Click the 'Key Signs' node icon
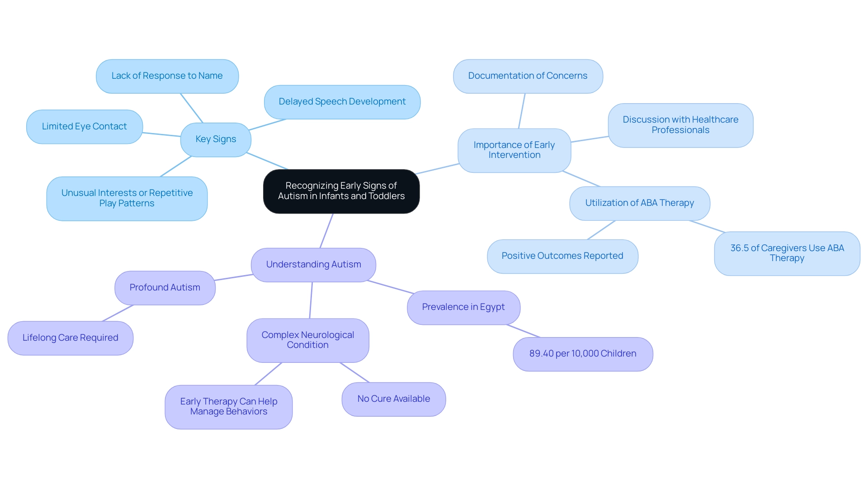868x490 pixels. (x=216, y=138)
